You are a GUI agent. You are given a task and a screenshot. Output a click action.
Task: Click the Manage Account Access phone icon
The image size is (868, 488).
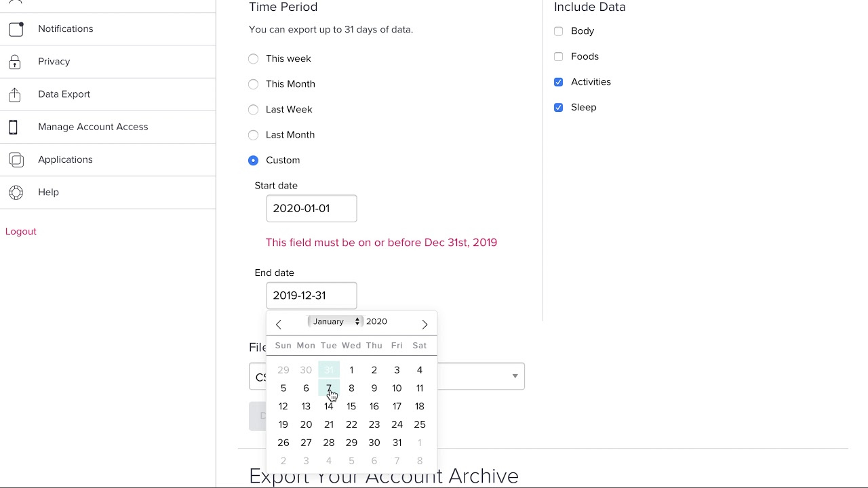[14, 127]
